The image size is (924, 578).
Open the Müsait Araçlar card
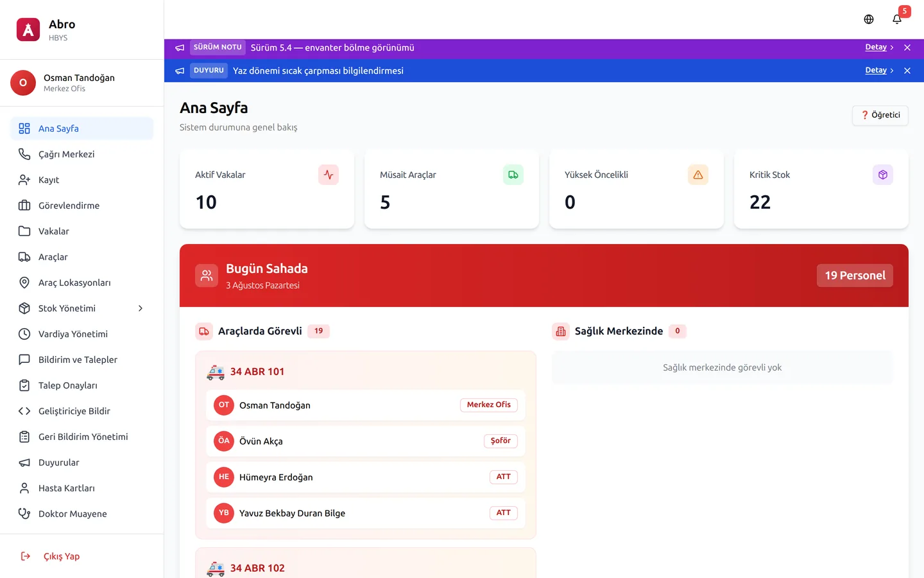[452, 189]
